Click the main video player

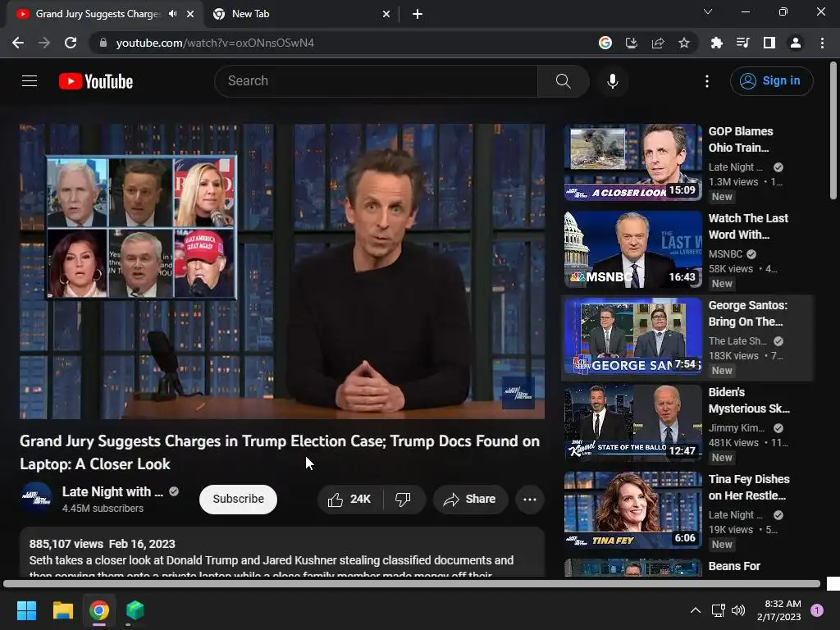coord(282,272)
